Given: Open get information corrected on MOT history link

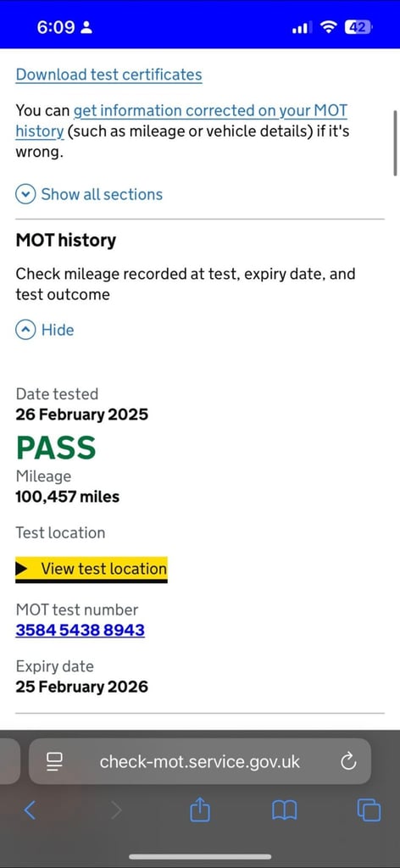Looking at the screenshot, I should [x=181, y=120].
